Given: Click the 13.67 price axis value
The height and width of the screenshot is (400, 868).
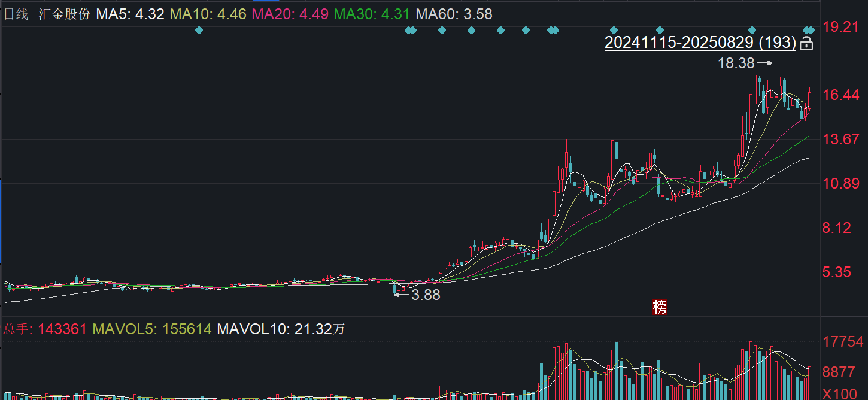Looking at the screenshot, I should 841,140.
